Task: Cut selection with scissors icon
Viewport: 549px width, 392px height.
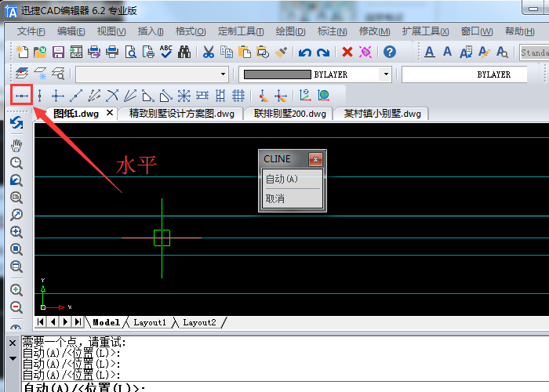Action: (x=209, y=52)
